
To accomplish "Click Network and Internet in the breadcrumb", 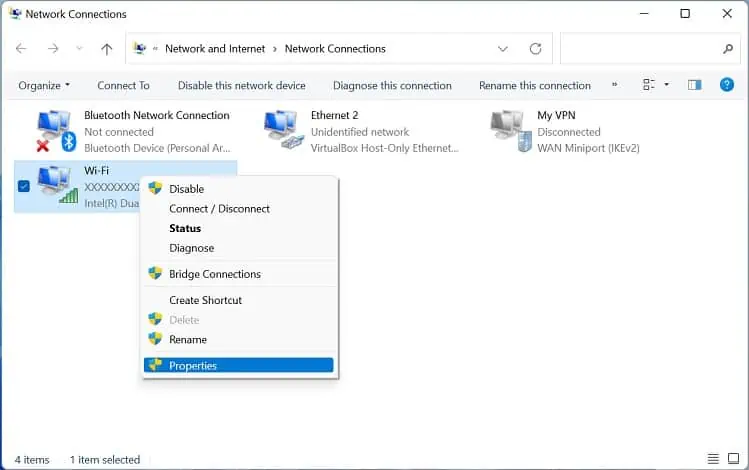I will (x=215, y=49).
